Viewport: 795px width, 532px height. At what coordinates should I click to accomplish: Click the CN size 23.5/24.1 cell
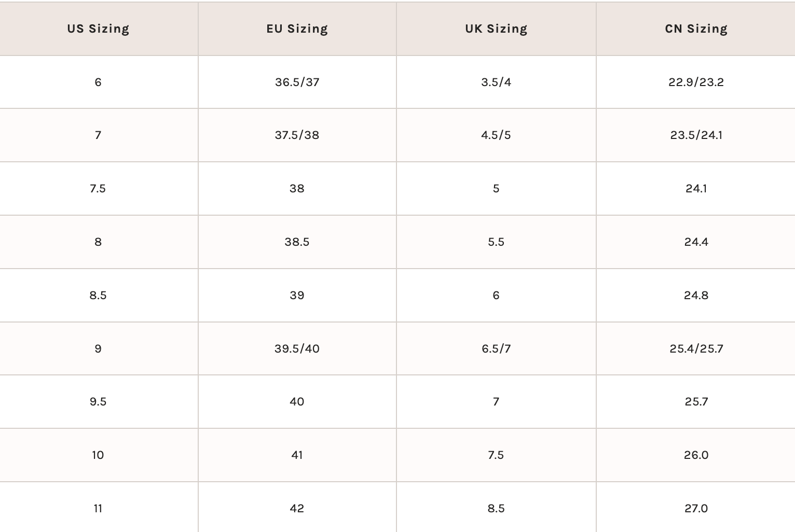(x=696, y=135)
